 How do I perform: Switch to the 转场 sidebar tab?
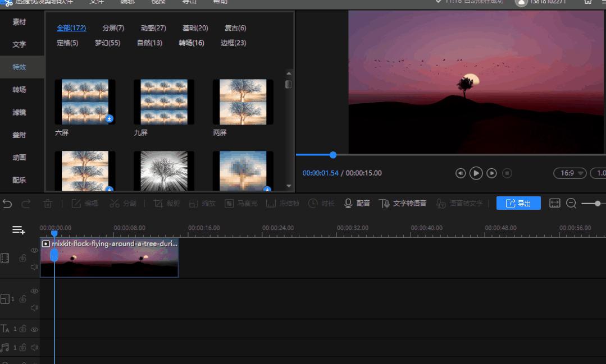19,90
